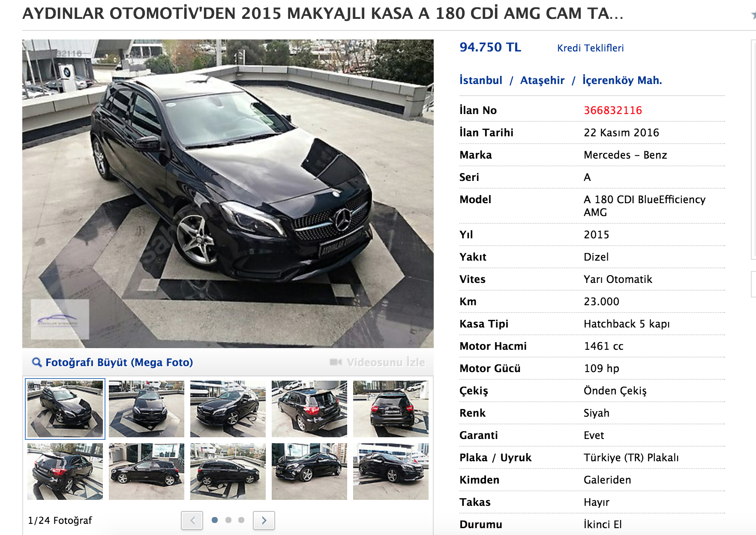This screenshot has height=535, width=756.
Task: Open Kredi Teklifleri link
Action: tap(590, 48)
